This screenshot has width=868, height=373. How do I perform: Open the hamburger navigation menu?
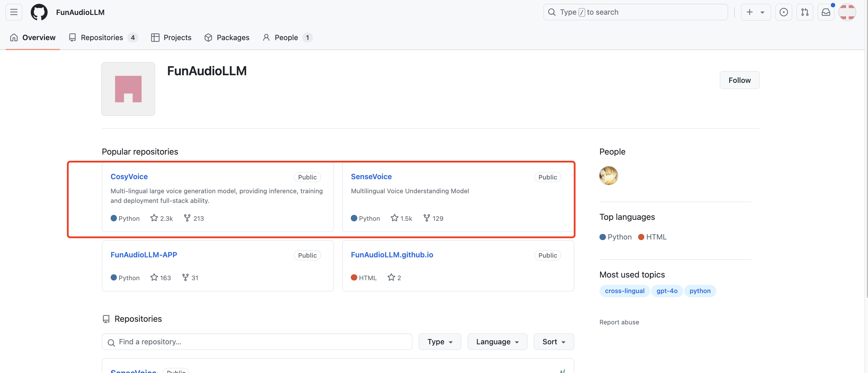pyautogui.click(x=14, y=12)
